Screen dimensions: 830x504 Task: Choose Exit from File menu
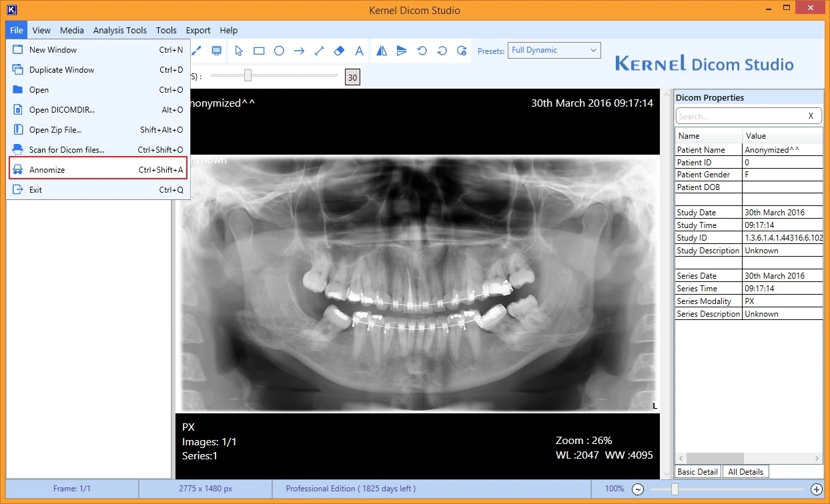point(98,190)
